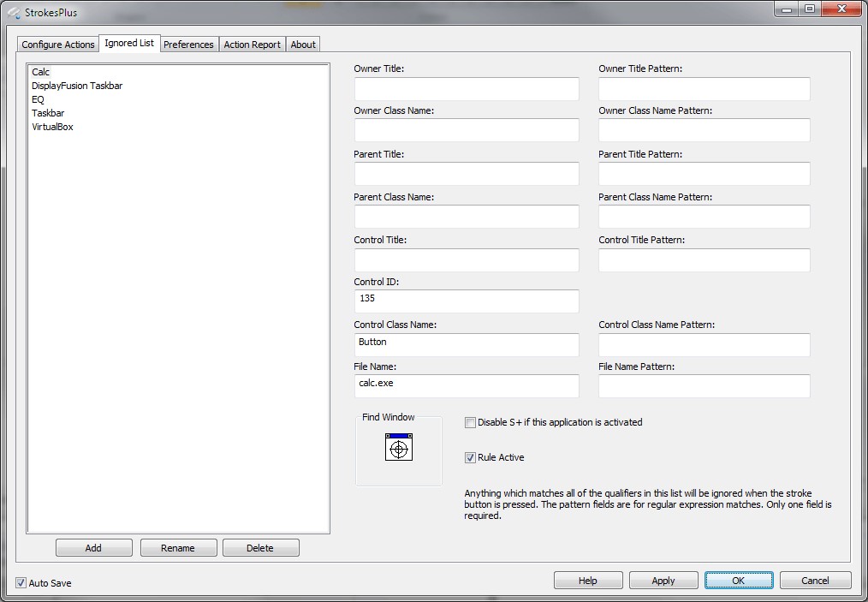
Task: Click the Apply button
Action: coord(663,581)
